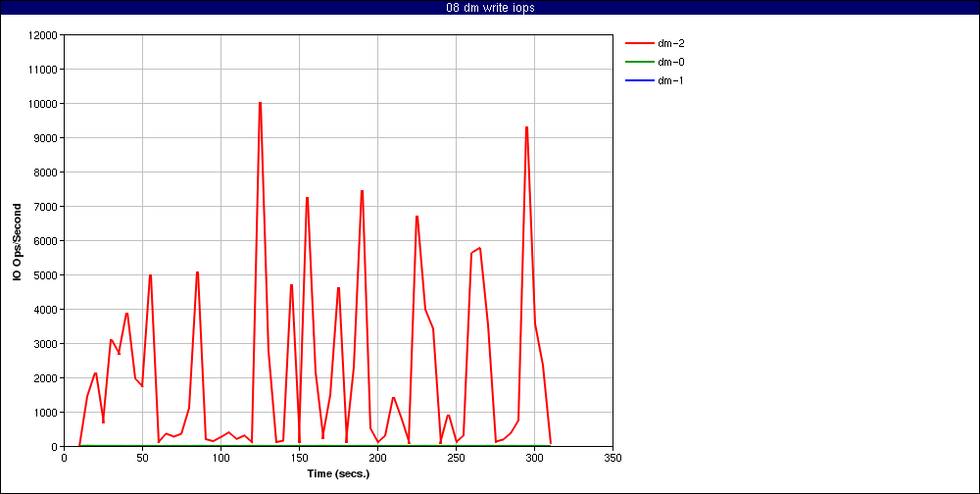Click the tallest dm-2 peak near 10000
This screenshot has height=494, width=980.
tap(260, 103)
